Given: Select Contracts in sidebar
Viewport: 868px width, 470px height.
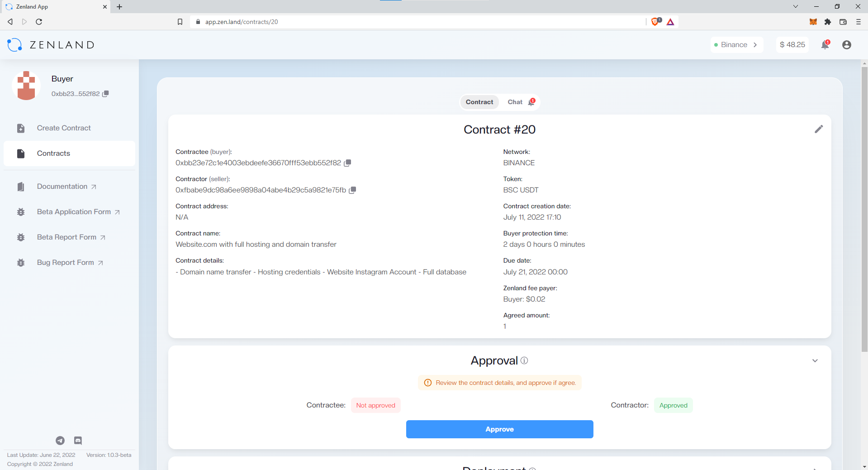Looking at the screenshot, I should (69, 153).
